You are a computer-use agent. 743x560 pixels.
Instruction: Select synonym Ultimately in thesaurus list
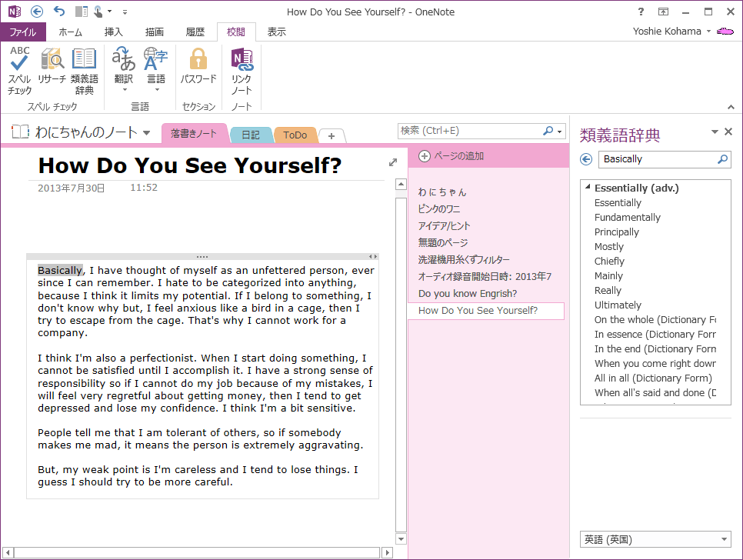tap(618, 305)
